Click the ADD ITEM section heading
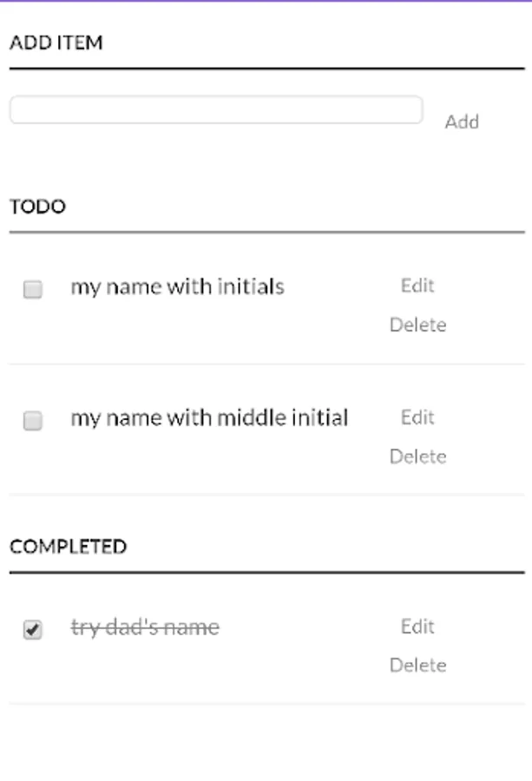The image size is (532, 781). pyautogui.click(x=56, y=43)
